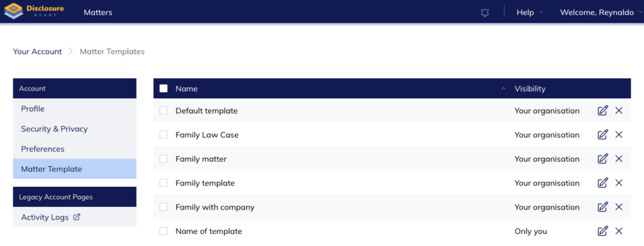Sort by the Visibility column header

point(530,89)
